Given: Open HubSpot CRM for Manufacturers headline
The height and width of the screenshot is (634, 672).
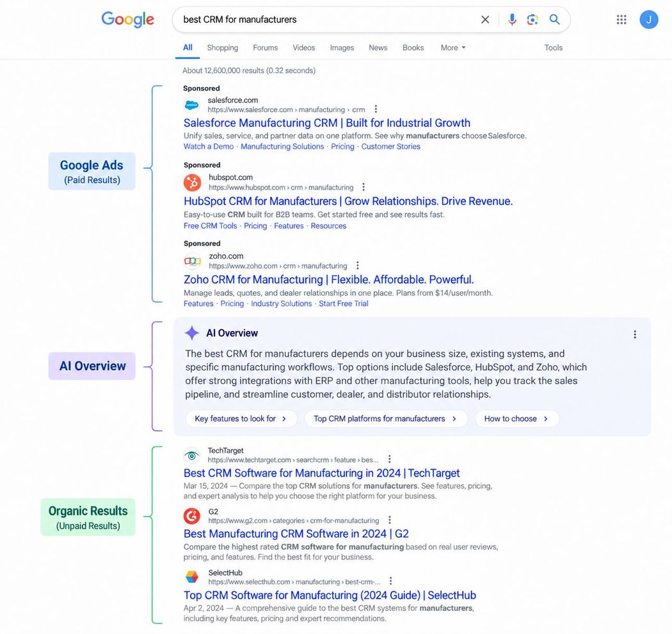Looking at the screenshot, I should click(348, 201).
